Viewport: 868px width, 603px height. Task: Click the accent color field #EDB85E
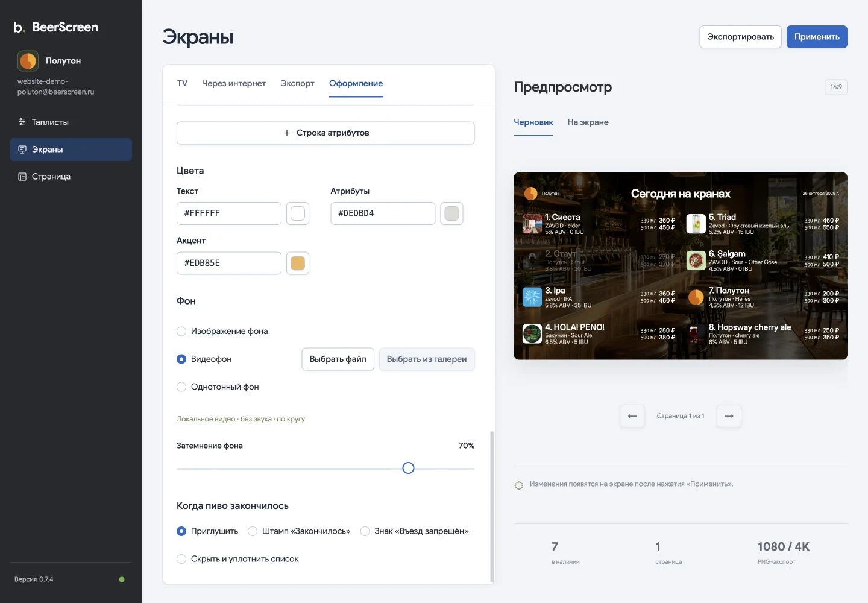(x=229, y=263)
